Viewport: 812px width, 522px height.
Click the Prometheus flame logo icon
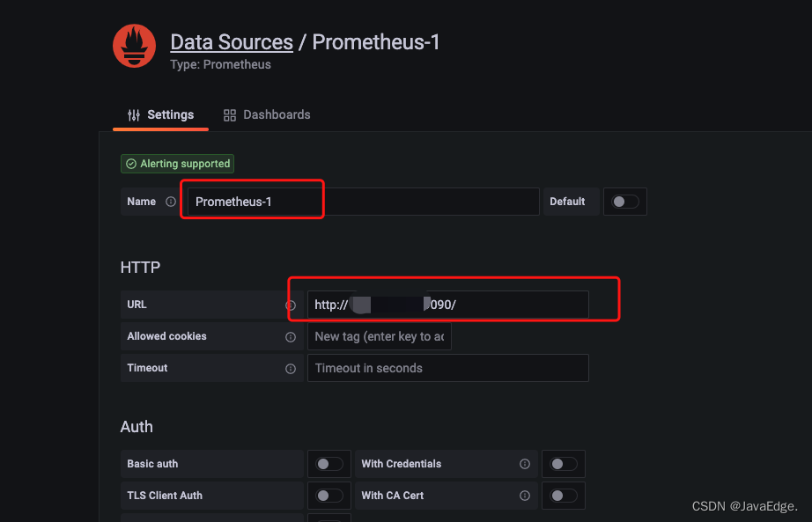click(x=134, y=47)
